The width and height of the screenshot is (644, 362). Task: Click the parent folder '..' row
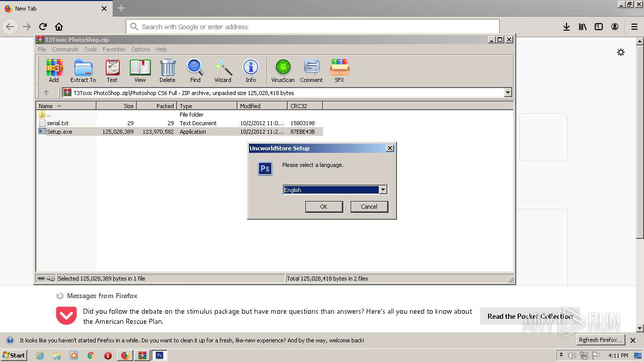(180, 115)
